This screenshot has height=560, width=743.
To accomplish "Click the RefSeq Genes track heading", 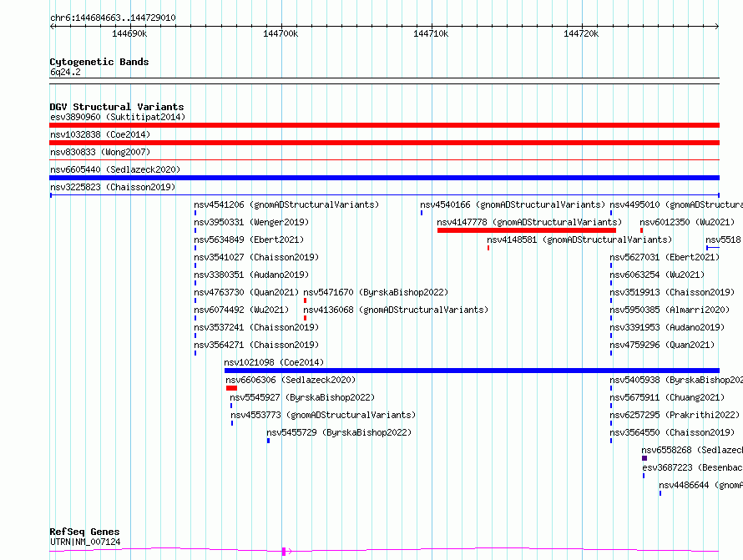I will pyautogui.click(x=84, y=532).
